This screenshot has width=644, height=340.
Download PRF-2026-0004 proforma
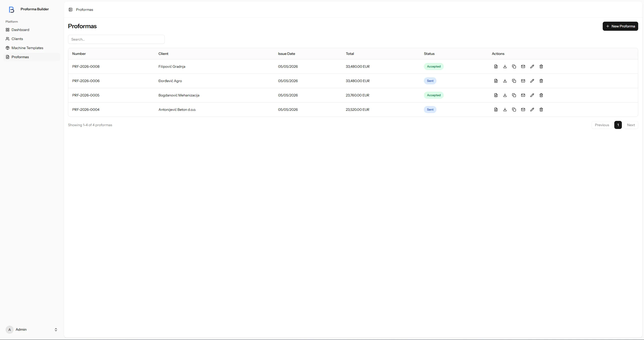pos(505,110)
